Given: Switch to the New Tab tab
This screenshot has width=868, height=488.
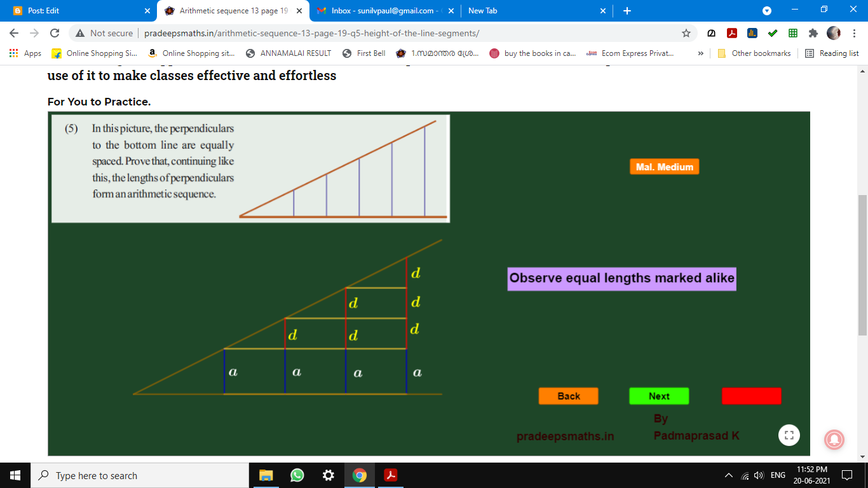Looking at the screenshot, I should [536, 11].
